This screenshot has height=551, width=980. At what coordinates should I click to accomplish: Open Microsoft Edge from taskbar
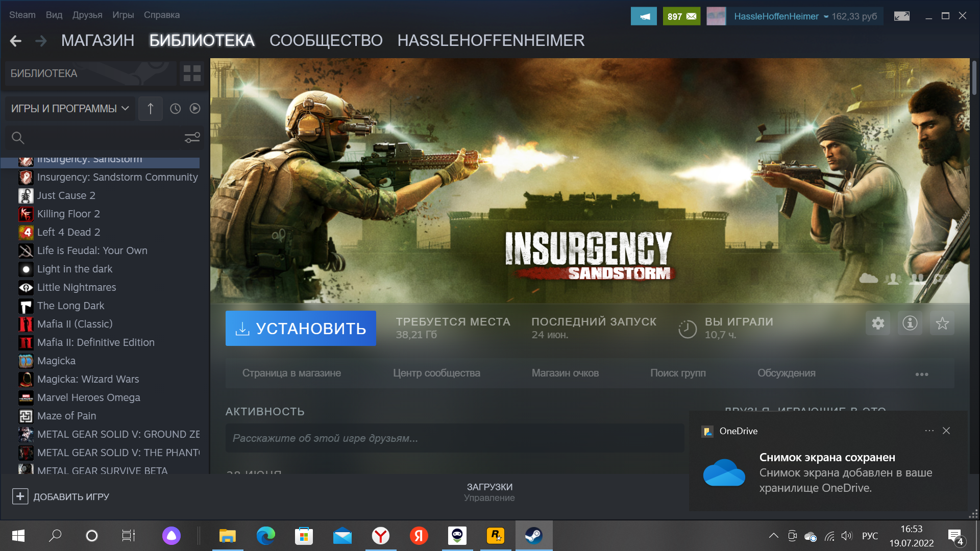tap(265, 536)
